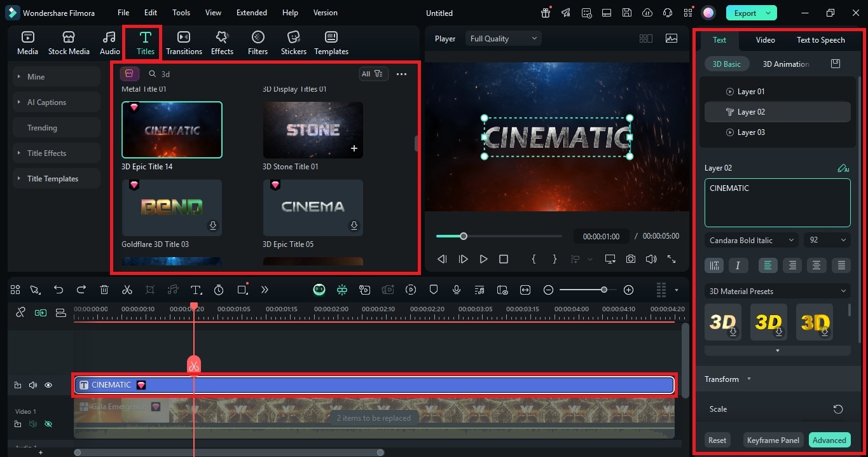868x457 pixels.
Task: Select the crop tool in the timeline toolbar
Action: (149, 290)
